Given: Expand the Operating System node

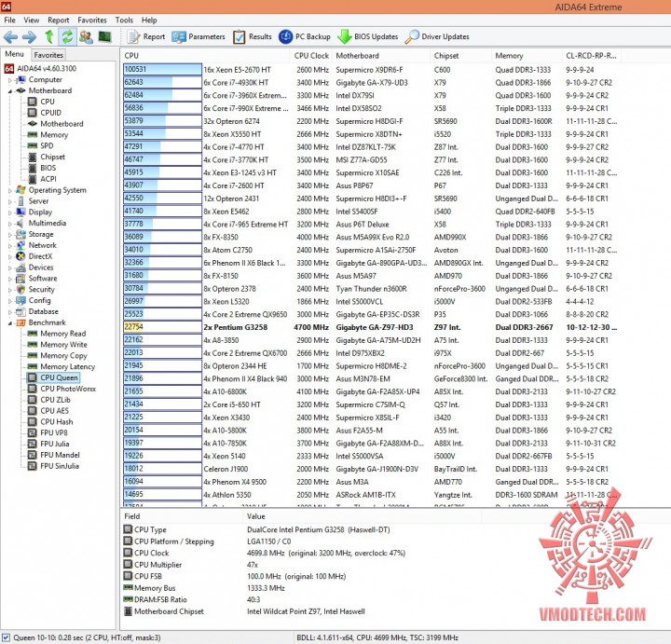Looking at the screenshot, I should pyautogui.click(x=10, y=190).
